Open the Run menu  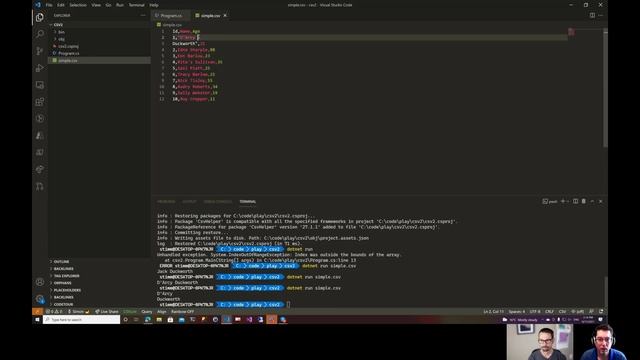click(x=120, y=5)
